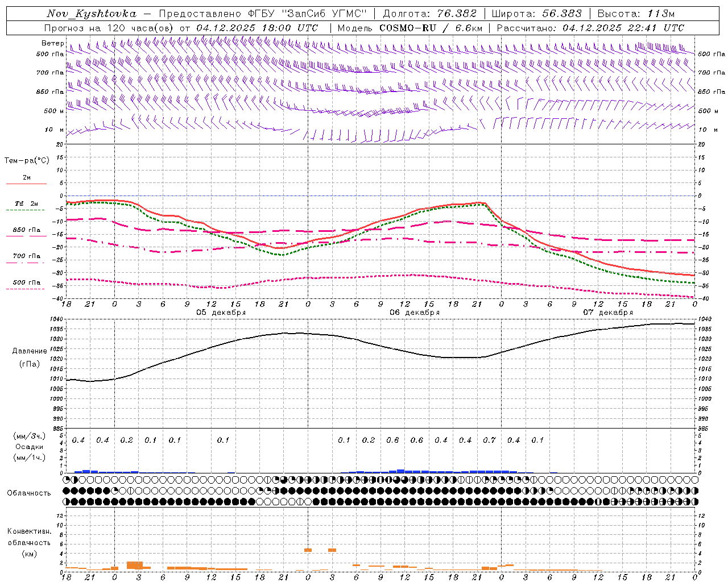728x582 pixels.
Task: Click the '(мм/3ч.)' precipitation unit label
Action: (30, 436)
